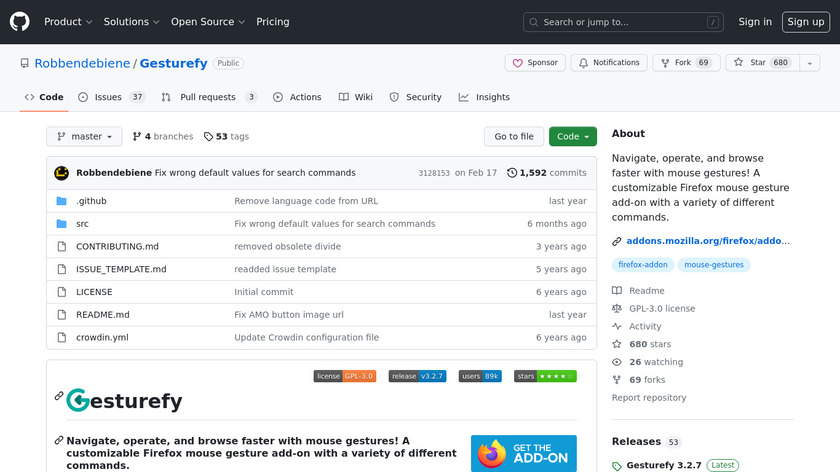Click the branch icon next to 4 branches
Image resolution: width=840 pixels, height=472 pixels.
coord(137,137)
